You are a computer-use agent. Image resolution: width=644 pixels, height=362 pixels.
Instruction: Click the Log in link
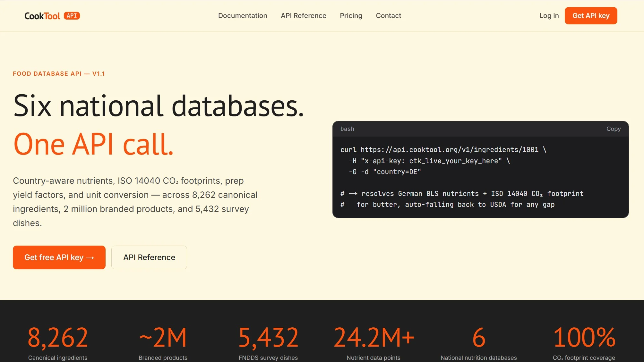click(549, 16)
